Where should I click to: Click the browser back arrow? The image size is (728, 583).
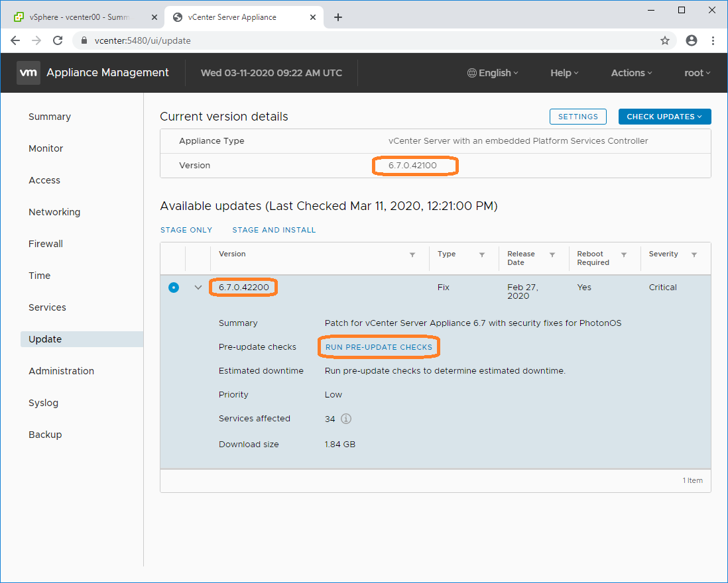point(15,40)
